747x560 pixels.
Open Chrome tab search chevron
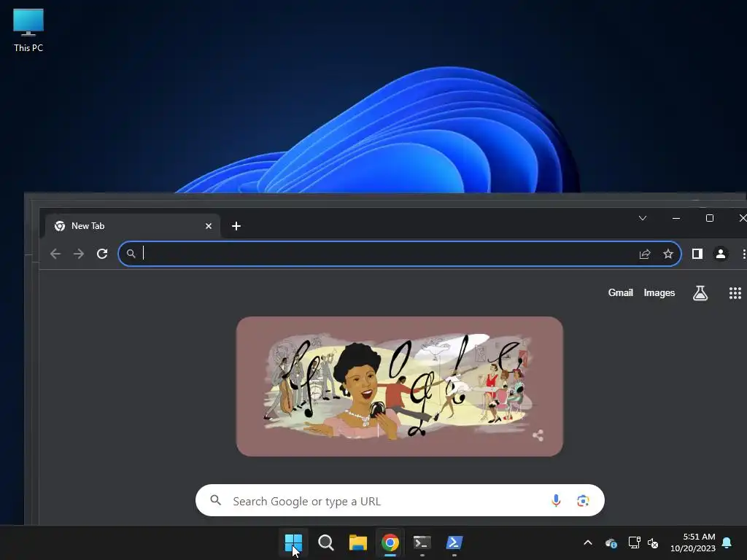pyautogui.click(x=642, y=218)
